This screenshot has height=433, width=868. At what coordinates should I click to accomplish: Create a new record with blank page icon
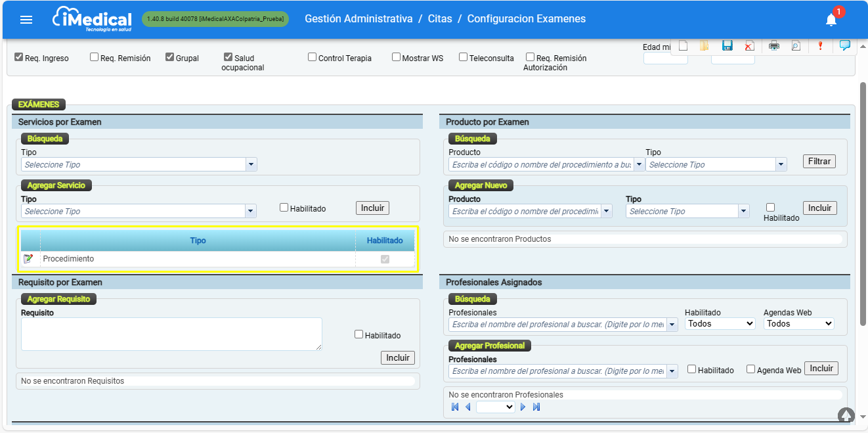[684, 45]
